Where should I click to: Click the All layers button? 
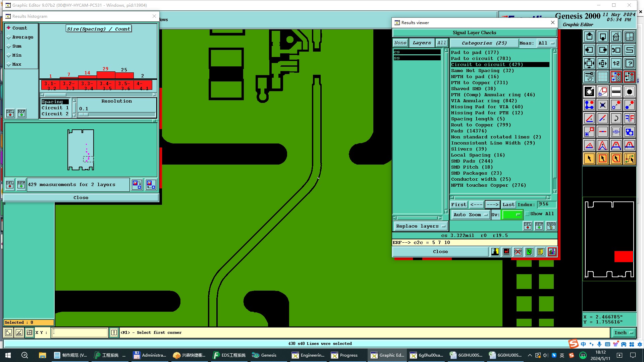442,43
